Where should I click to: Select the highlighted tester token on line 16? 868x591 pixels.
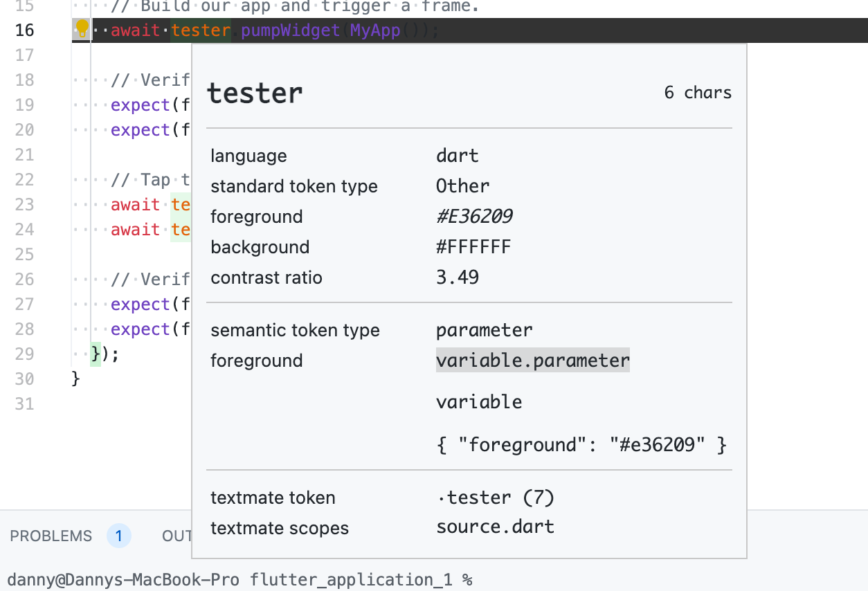coord(201,30)
